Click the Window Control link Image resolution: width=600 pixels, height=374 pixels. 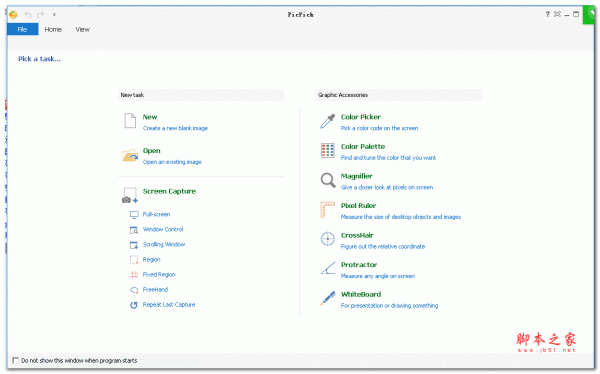pyautogui.click(x=163, y=230)
